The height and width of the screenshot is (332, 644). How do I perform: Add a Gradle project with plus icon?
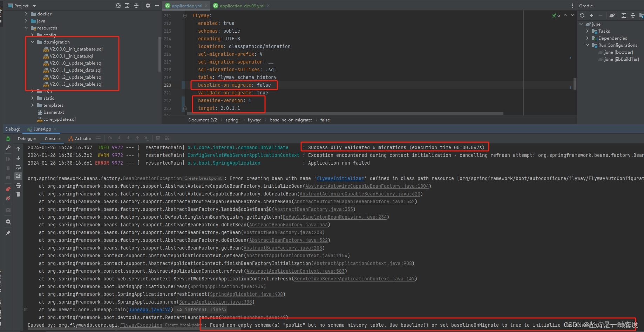(591, 15)
